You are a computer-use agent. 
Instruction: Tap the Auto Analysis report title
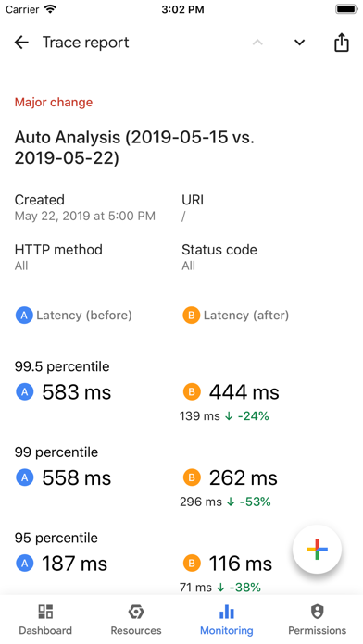coord(134,147)
